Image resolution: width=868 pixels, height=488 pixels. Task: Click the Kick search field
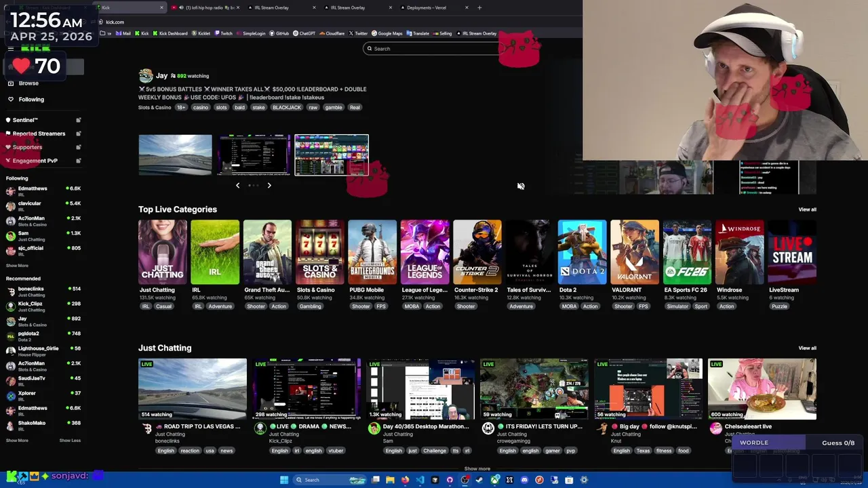coord(434,49)
